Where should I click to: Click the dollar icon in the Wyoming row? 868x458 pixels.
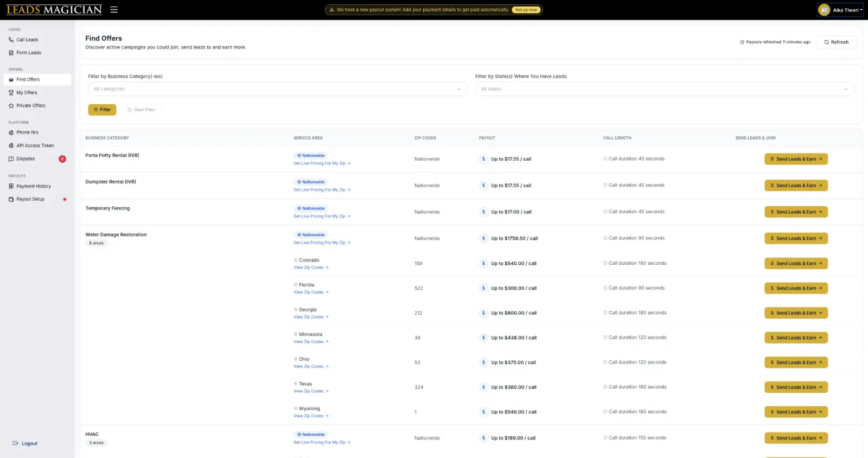483,412
